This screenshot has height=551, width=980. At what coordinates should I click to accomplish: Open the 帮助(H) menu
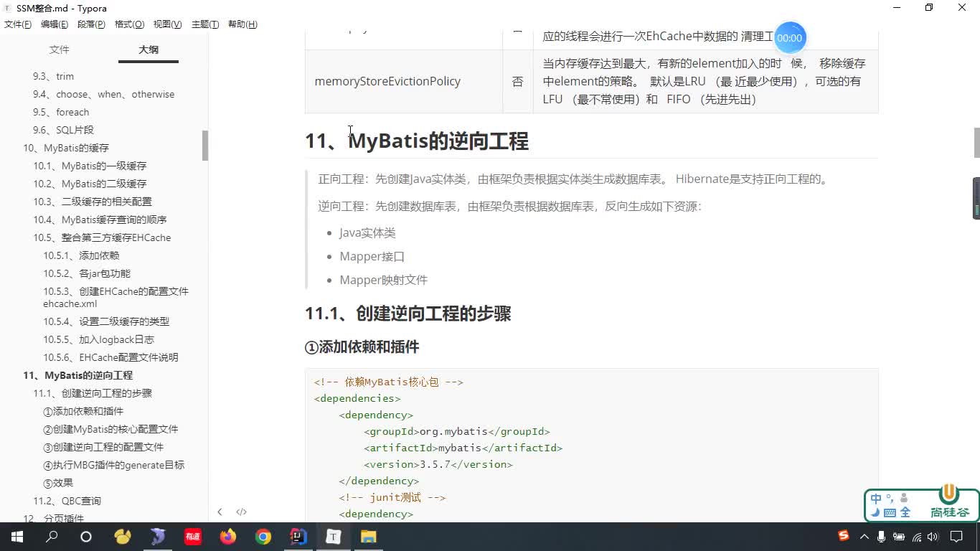point(242,24)
